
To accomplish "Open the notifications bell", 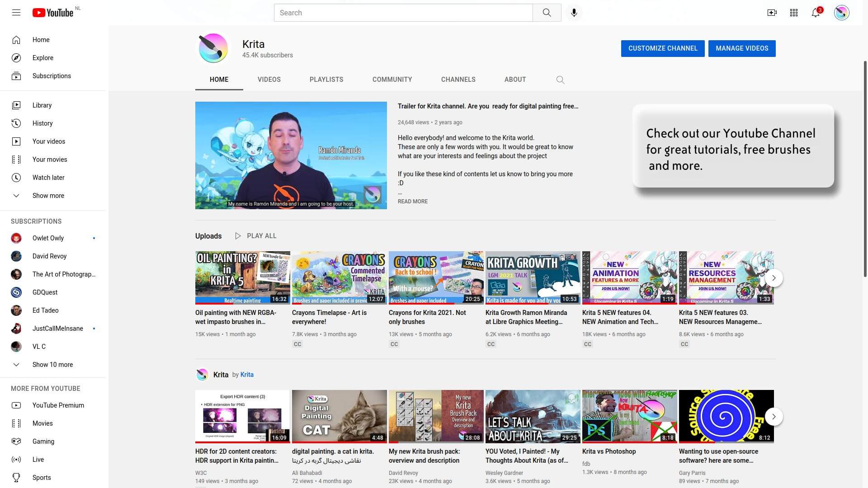I will [x=815, y=12].
